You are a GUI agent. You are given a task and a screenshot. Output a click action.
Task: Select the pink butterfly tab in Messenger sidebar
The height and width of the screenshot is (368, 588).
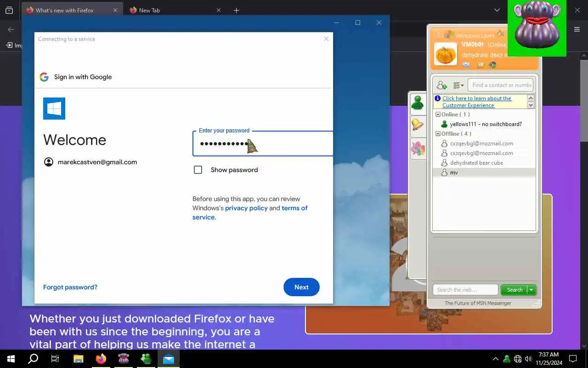coord(418,148)
